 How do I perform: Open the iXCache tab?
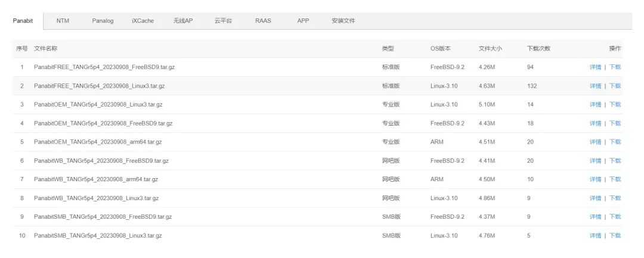point(143,21)
